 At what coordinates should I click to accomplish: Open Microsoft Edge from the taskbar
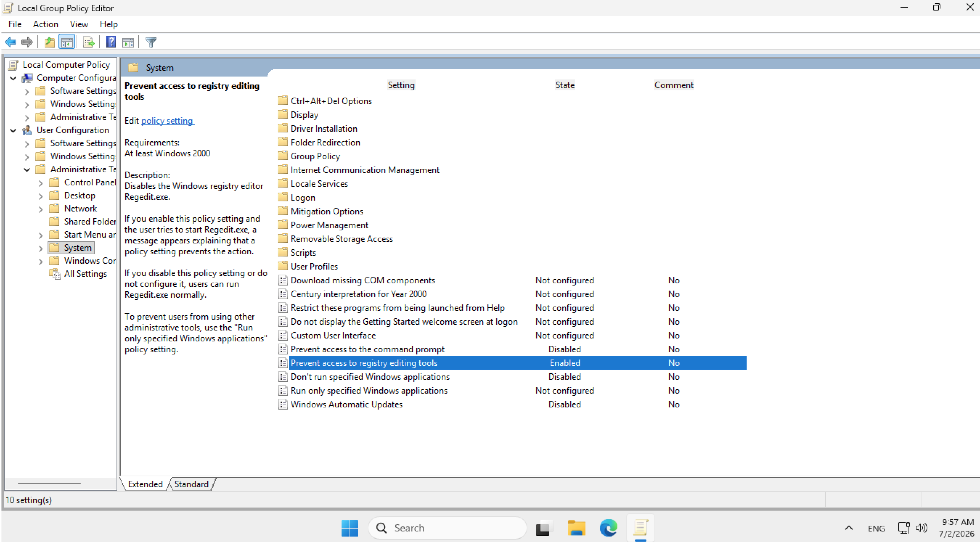point(608,527)
